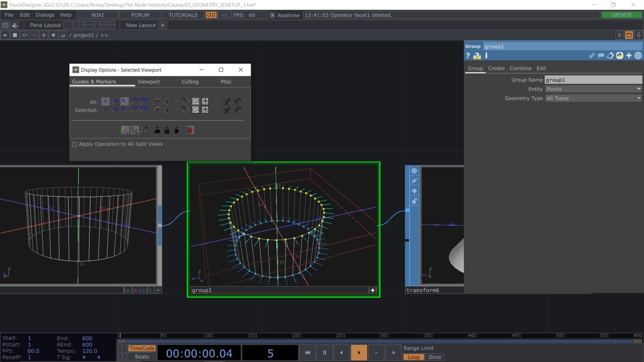Viewport: 644px width, 362px height.
Task: Click the pencil edit icon in the parameter header
Action: [x=592, y=55]
